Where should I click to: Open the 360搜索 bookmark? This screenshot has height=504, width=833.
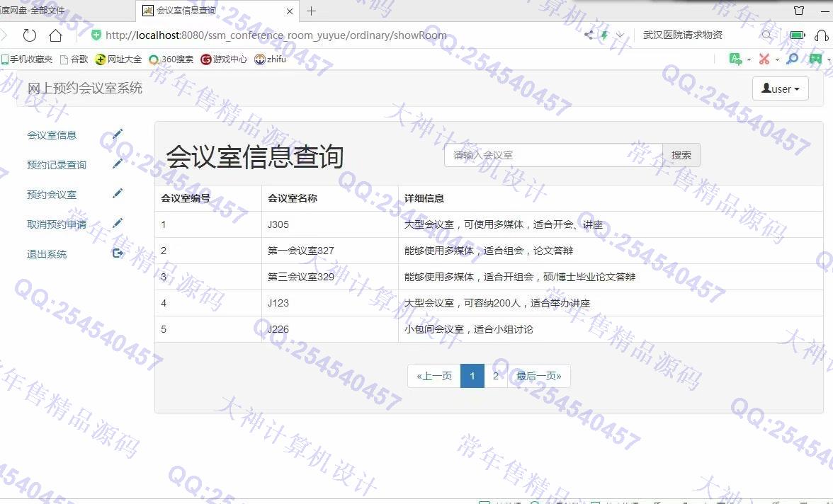(171, 59)
